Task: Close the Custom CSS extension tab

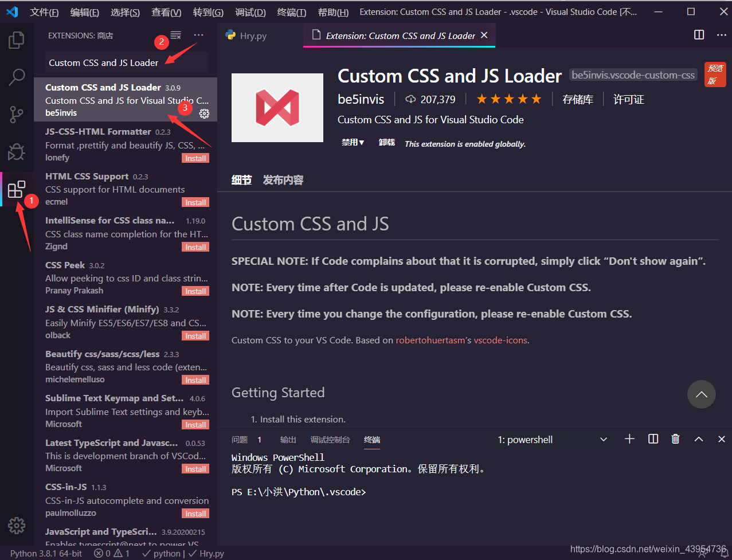Action: [484, 36]
